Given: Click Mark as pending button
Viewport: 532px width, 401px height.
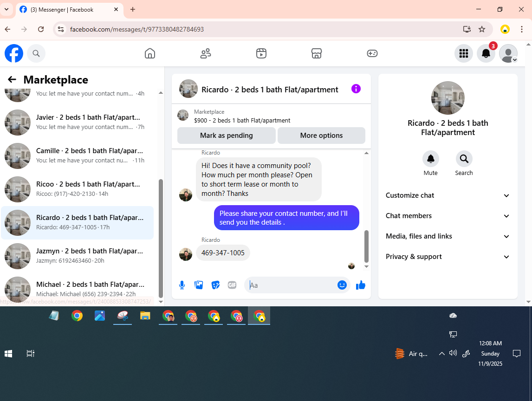Looking at the screenshot, I should click(x=226, y=136).
